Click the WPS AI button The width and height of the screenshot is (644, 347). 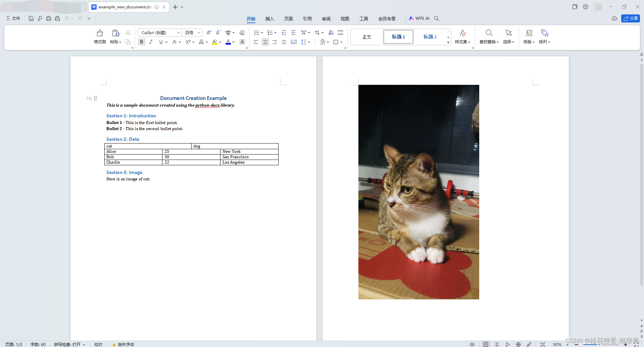click(x=419, y=18)
